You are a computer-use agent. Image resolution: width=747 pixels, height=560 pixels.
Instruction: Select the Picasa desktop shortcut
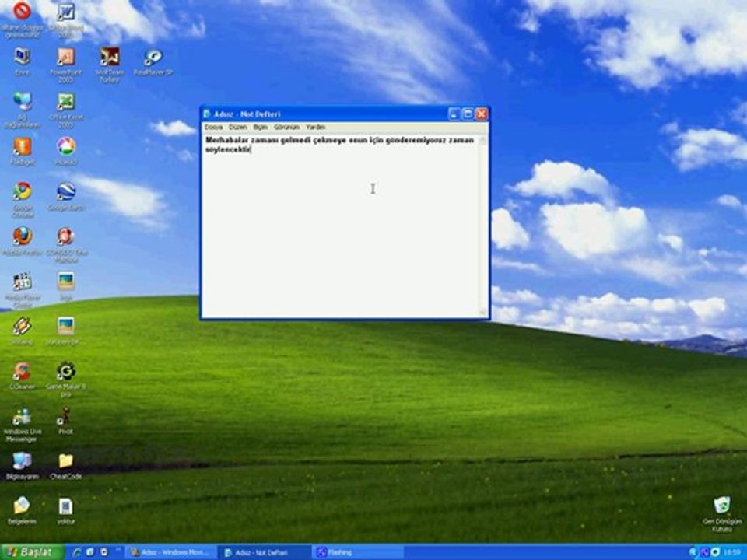coord(65,152)
